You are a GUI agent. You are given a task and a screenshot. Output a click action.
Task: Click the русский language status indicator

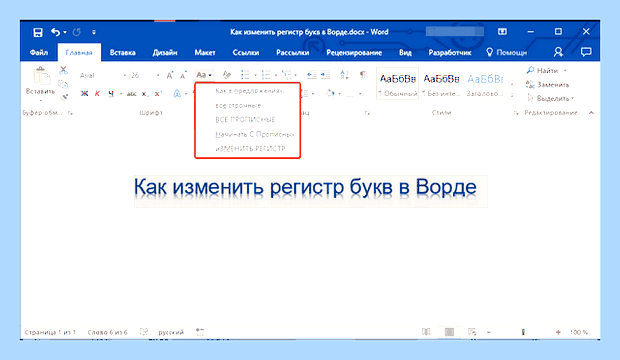(171, 332)
